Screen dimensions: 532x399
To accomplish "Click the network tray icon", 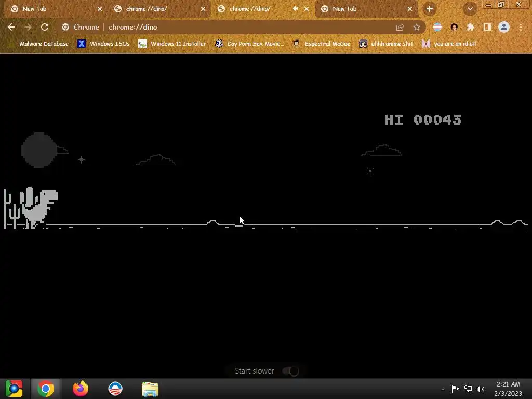I will (468, 389).
